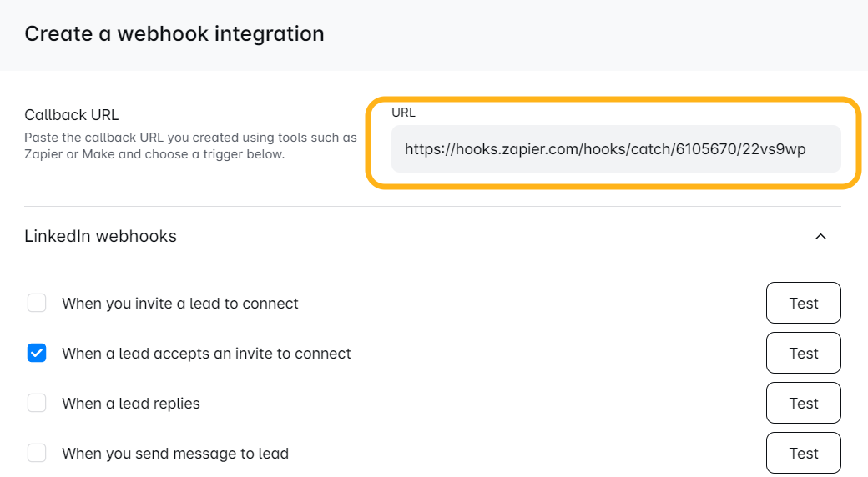Click the divider line above LinkedIn webhooks
The height and width of the screenshot is (477, 868).
click(x=432, y=206)
